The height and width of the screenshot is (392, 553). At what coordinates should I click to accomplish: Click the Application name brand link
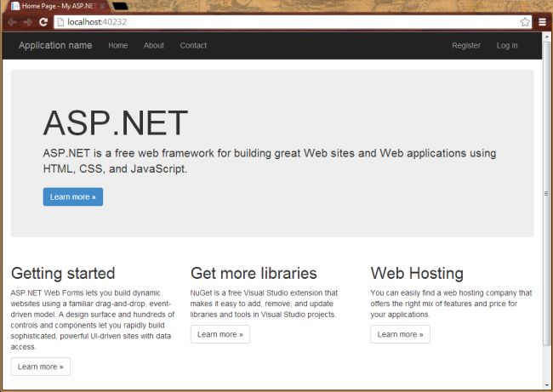pyautogui.click(x=55, y=45)
